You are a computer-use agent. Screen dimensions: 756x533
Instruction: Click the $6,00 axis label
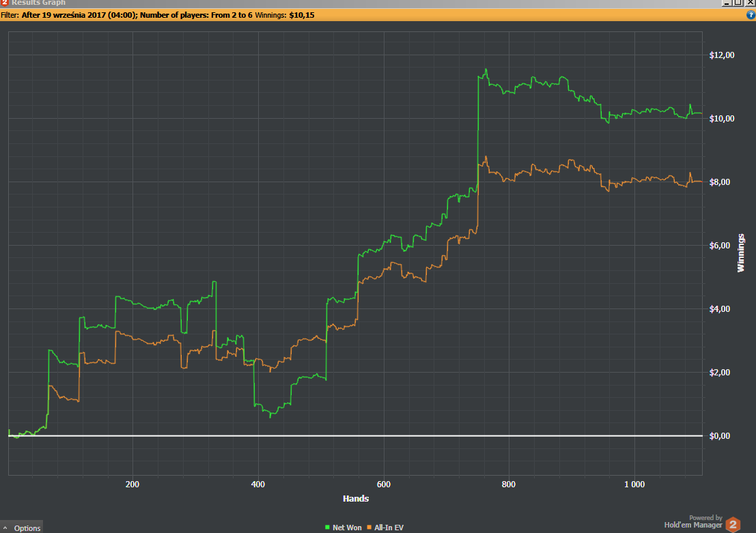click(719, 246)
